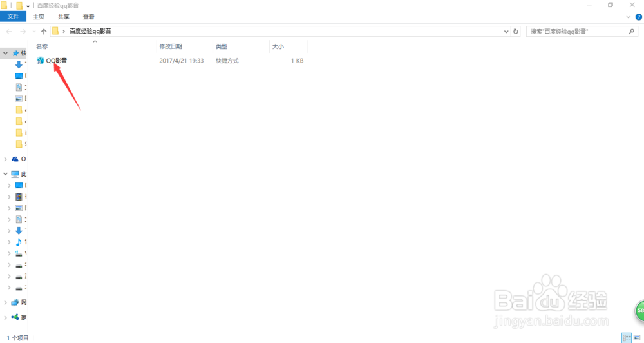Viewport: 644px width, 343px height.
Task: Click 百度经验qq影音 breadcrumb in address bar
Action: (90, 31)
